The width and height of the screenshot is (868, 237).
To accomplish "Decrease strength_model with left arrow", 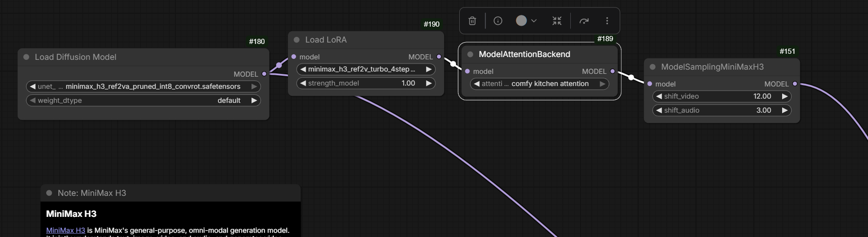I will tap(303, 83).
